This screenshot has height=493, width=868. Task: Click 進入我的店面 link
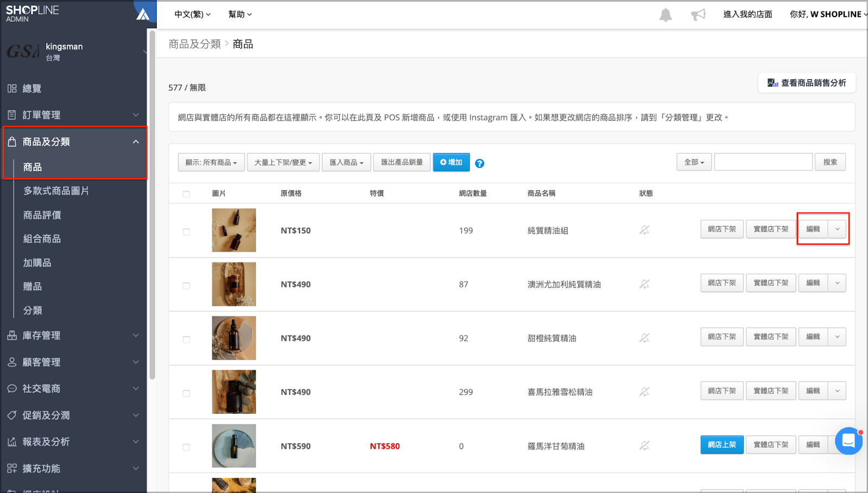point(748,14)
